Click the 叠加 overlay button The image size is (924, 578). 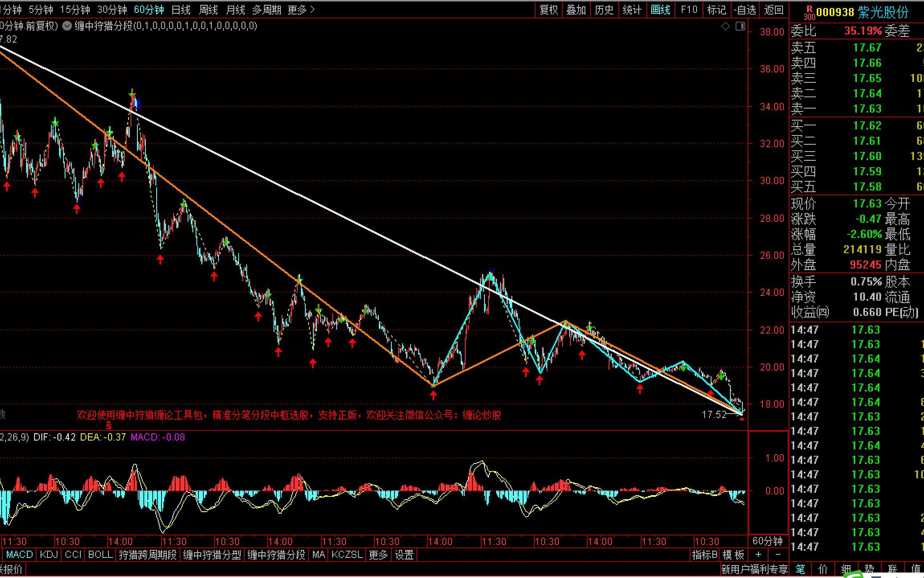(576, 10)
